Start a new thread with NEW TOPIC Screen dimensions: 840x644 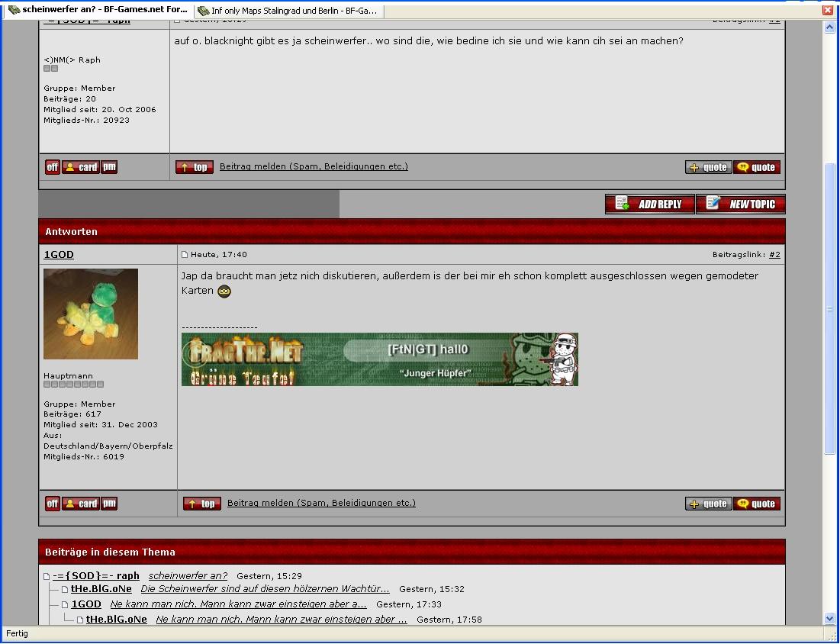740,204
